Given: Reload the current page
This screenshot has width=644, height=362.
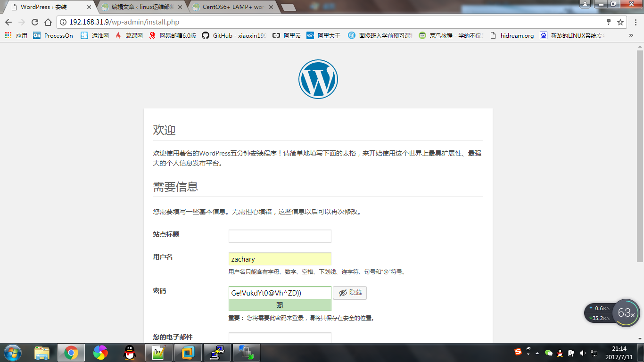Looking at the screenshot, I should point(35,22).
